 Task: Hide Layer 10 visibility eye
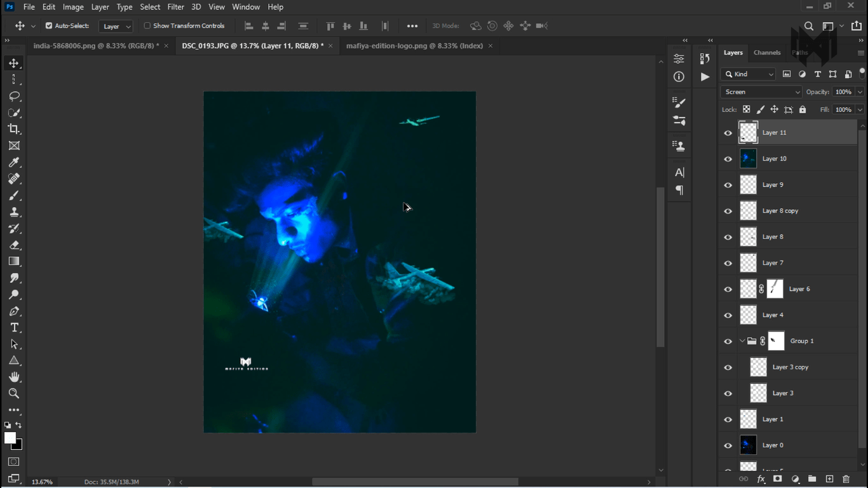click(728, 159)
